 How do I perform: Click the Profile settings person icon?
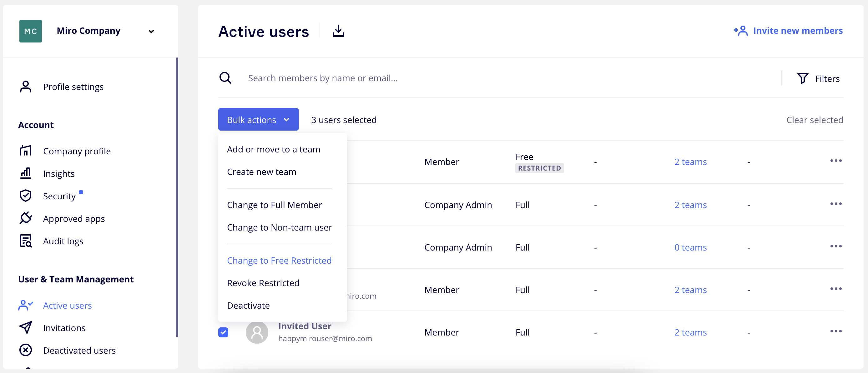[x=26, y=87]
